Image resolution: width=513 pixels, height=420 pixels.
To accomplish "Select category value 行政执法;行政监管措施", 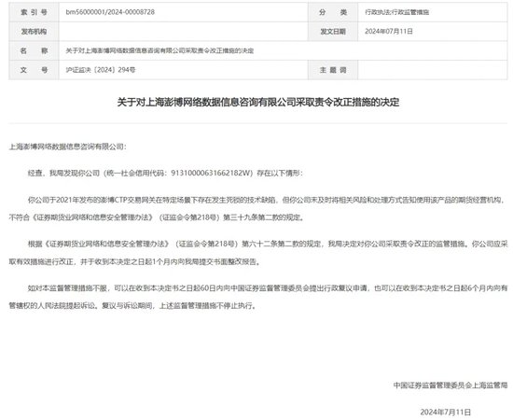I will click(396, 12).
